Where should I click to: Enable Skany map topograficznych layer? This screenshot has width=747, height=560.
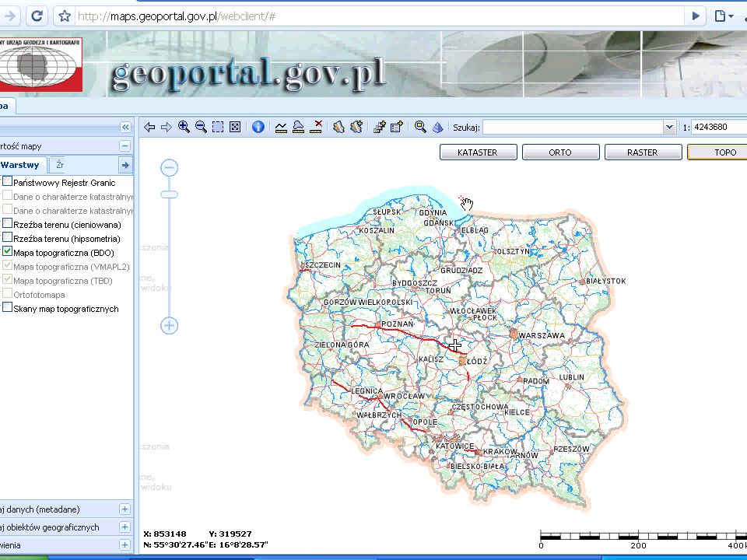coord(7,308)
